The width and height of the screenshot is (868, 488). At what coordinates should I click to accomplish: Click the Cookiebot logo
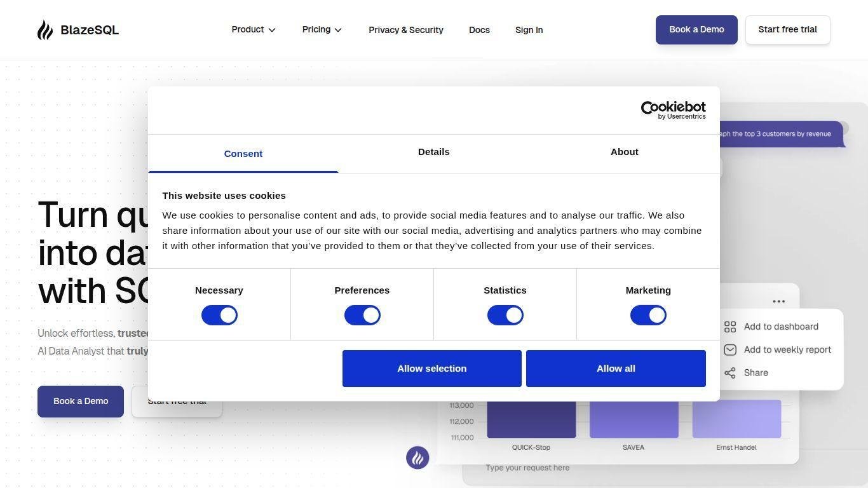[x=673, y=110]
